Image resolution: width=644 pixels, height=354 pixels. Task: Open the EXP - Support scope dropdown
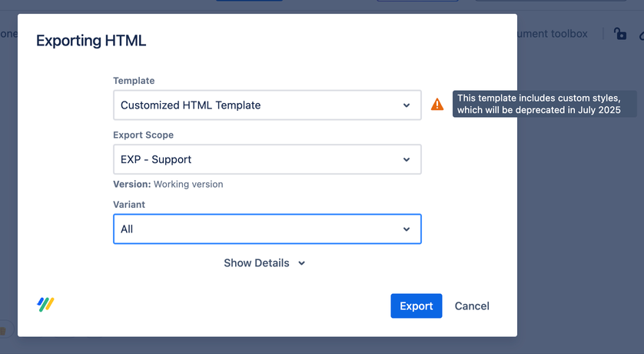point(267,159)
